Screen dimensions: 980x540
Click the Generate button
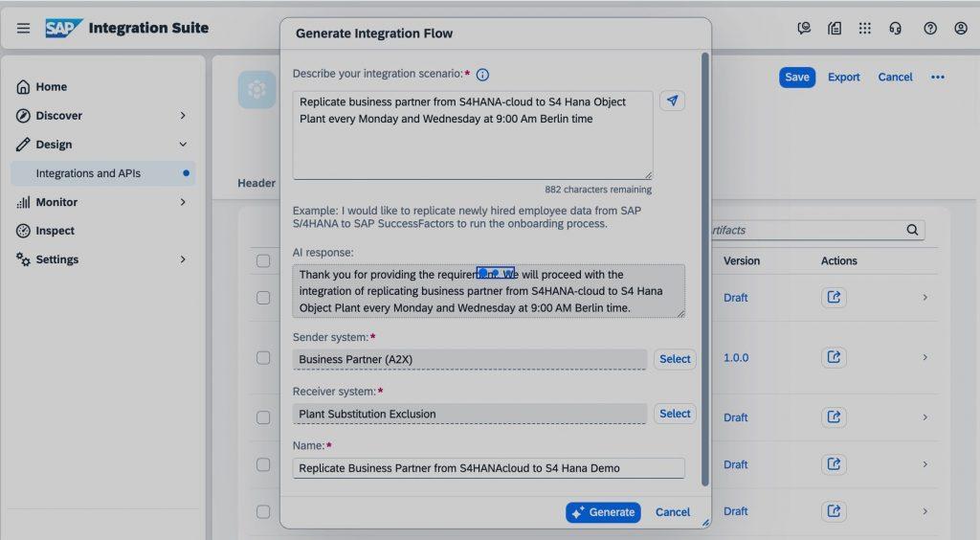pyautogui.click(x=603, y=512)
